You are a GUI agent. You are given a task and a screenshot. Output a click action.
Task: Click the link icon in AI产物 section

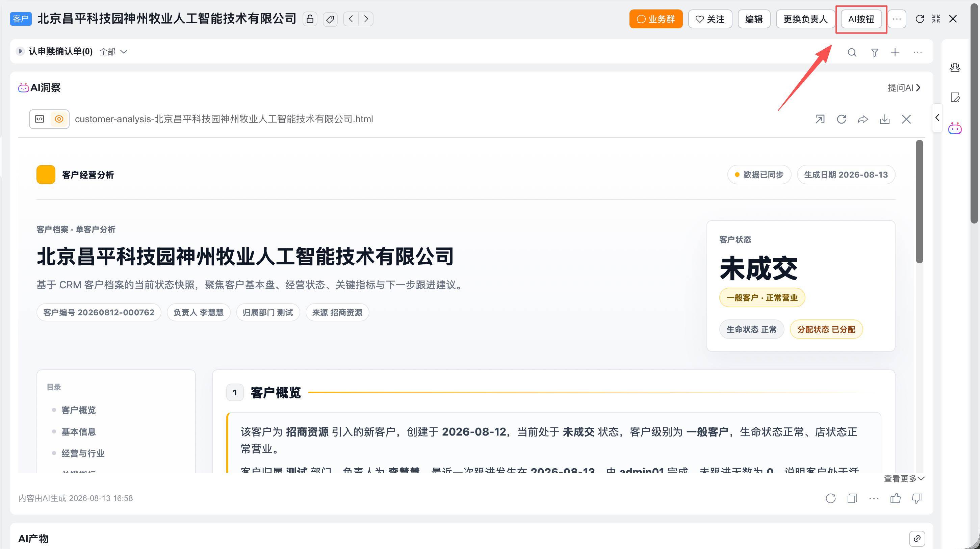917,538
